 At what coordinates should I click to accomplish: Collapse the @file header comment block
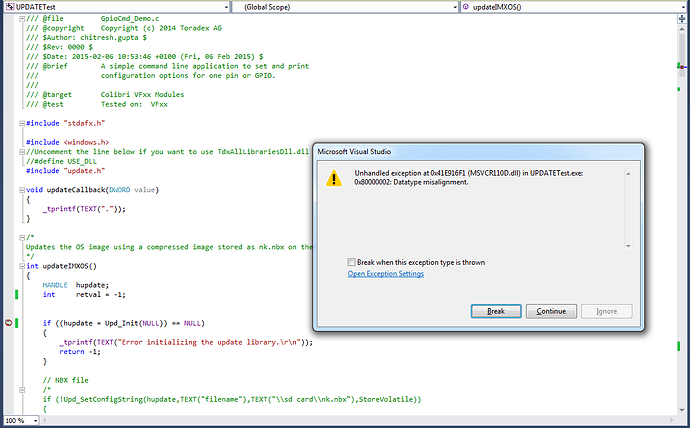[22, 18]
